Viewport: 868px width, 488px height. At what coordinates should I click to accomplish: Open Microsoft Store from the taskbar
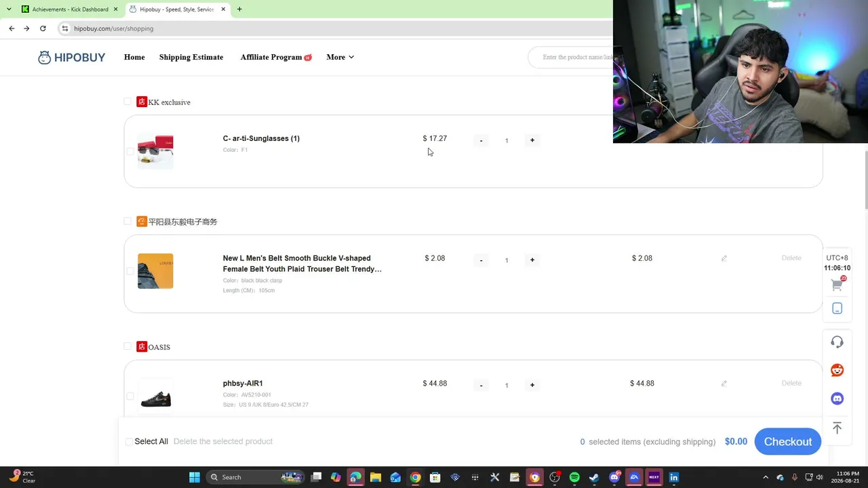click(435, 477)
